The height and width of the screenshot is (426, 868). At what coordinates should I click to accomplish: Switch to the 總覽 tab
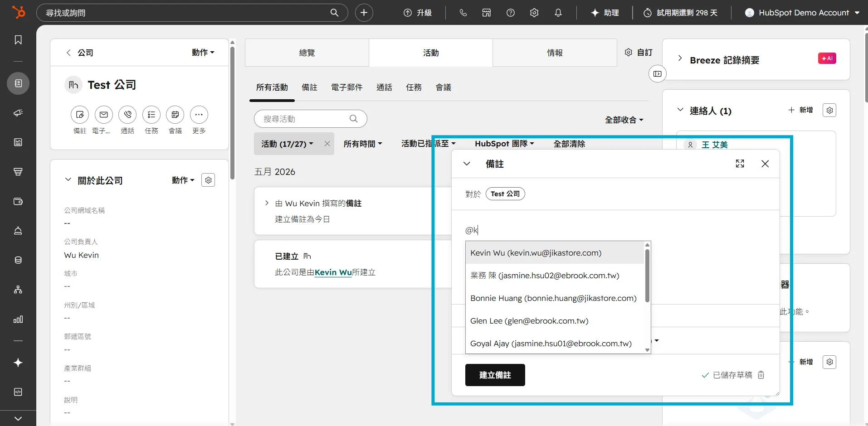pyautogui.click(x=307, y=53)
